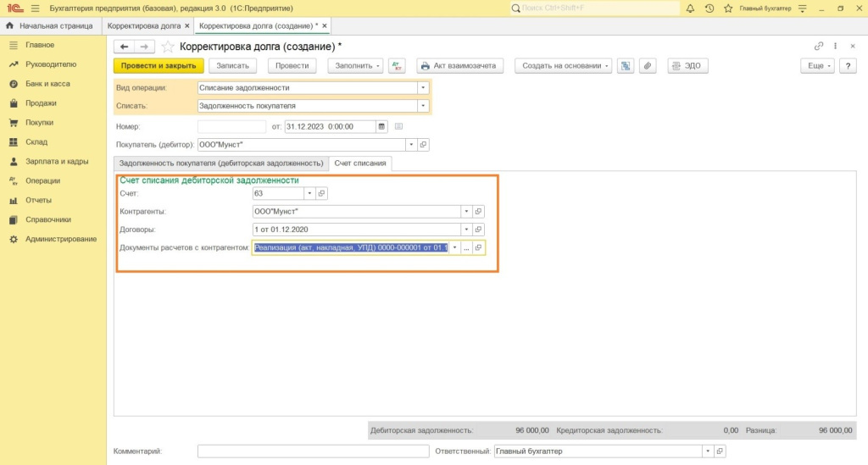The image size is (868, 465).
Task: Click the Дт/Кт postings icon in toolbar
Action: 398,66
